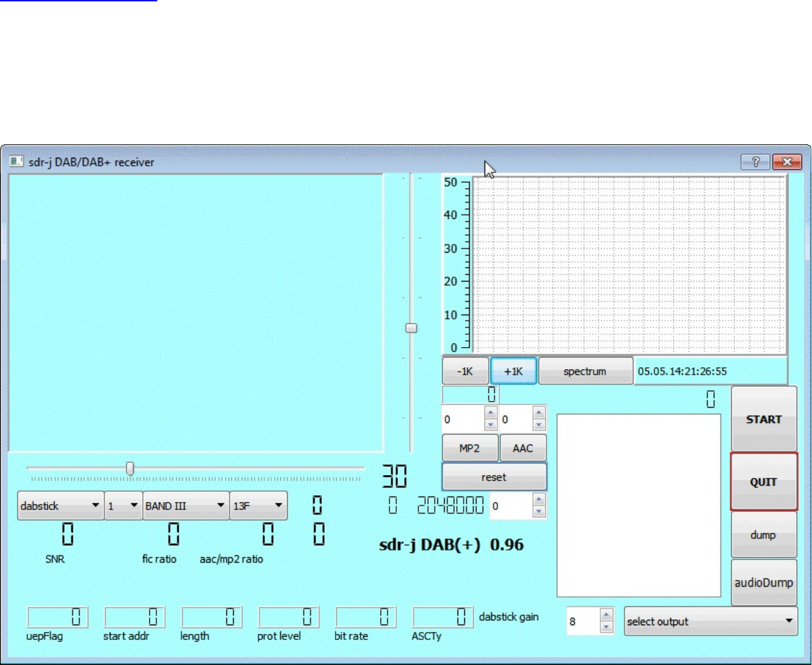Click the white ensemble list box
This screenshot has height=665, width=812.
tap(639, 505)
